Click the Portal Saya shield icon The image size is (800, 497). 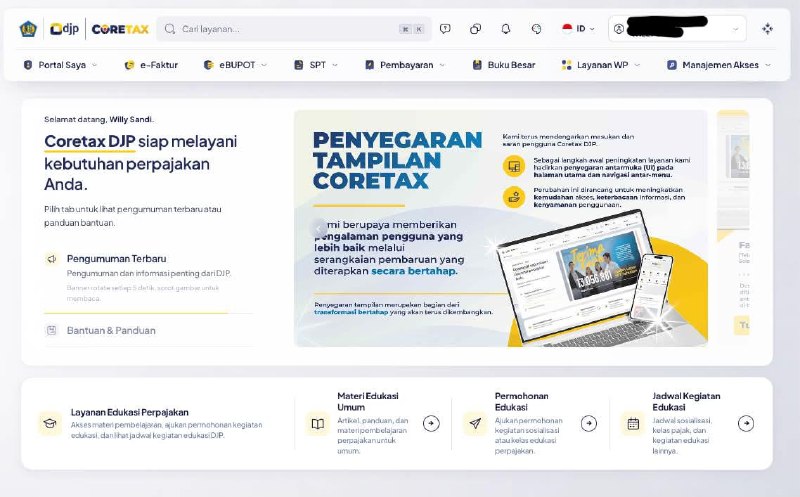28,65
